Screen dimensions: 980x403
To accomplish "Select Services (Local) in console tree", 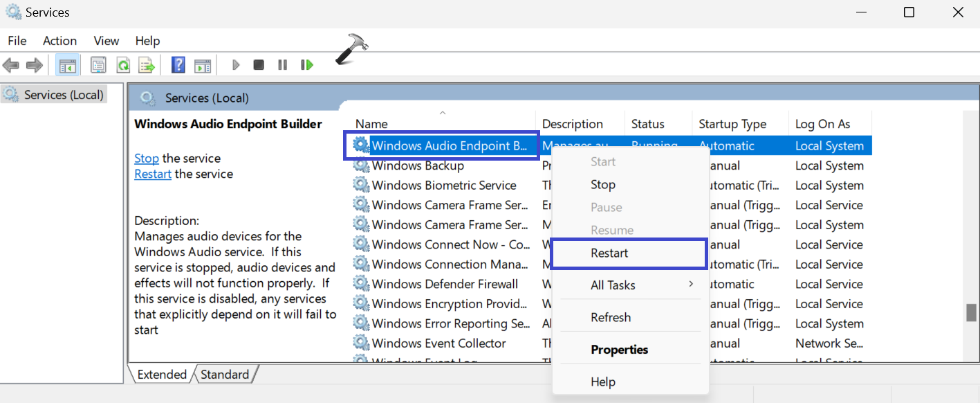I will [54, 95].
